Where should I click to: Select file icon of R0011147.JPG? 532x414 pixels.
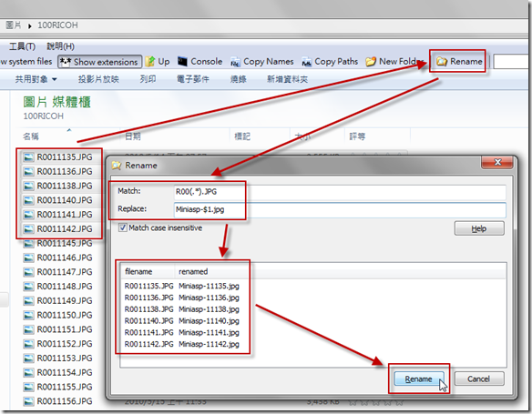pos(28,272)
